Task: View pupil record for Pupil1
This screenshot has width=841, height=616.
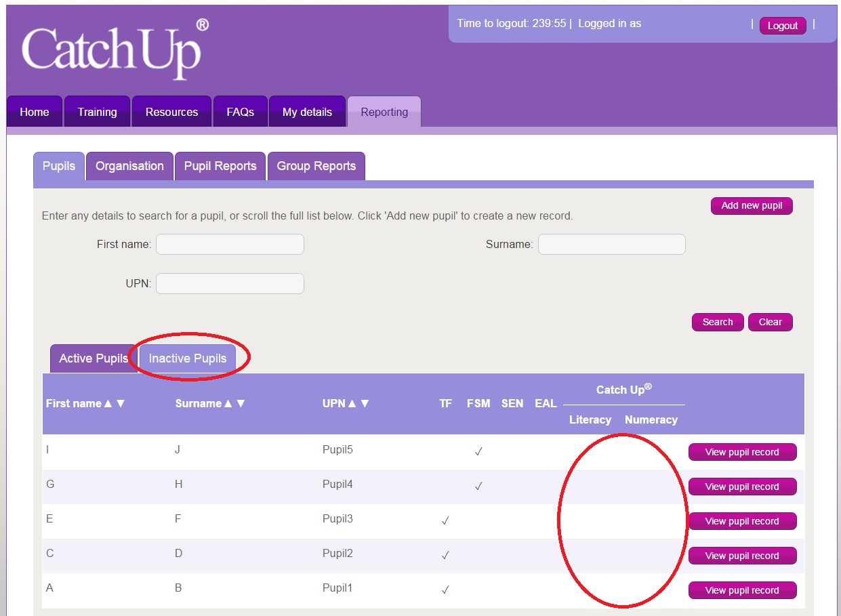Action: 742,590
